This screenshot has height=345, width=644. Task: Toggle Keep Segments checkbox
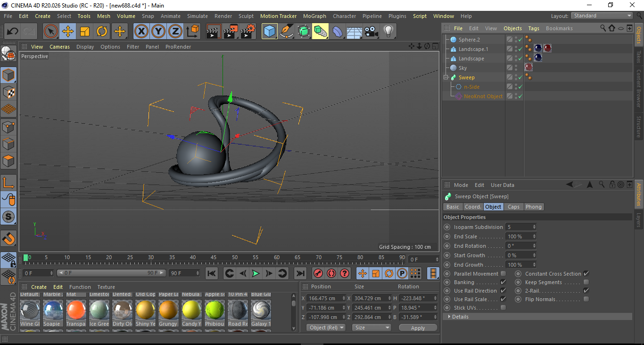586,282
